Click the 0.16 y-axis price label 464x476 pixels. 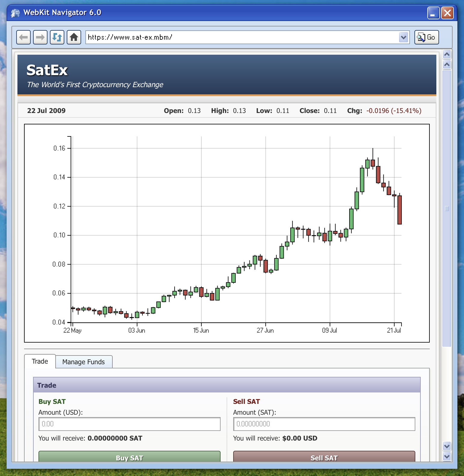point(59,148)
